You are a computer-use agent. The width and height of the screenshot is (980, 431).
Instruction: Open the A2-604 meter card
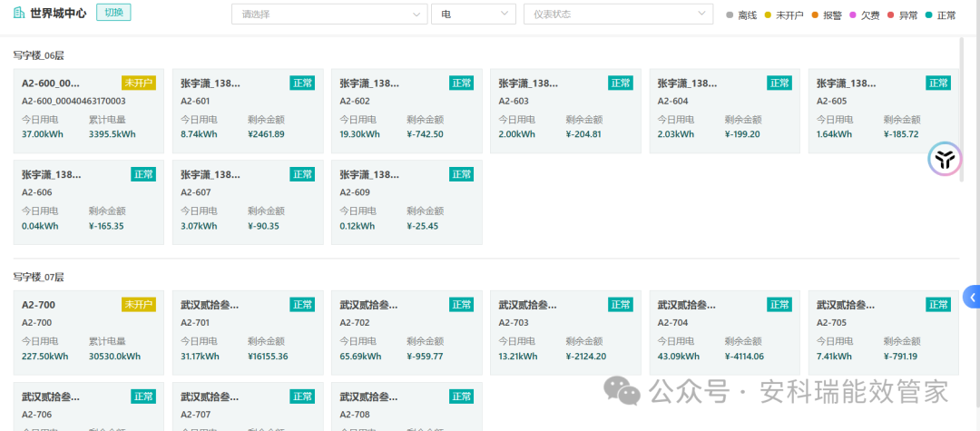[725, 112]
